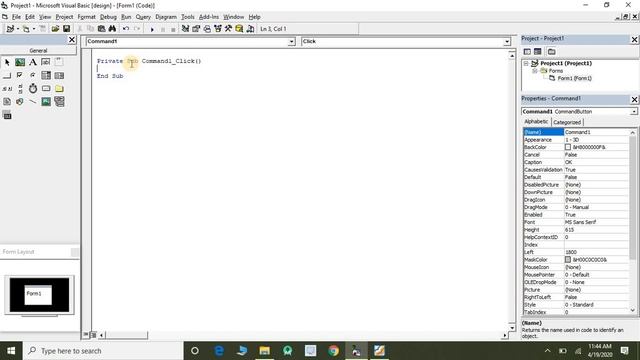Switch to the Categorized properties tab
This screenshot has width=640, height=360.
[567, 122]
